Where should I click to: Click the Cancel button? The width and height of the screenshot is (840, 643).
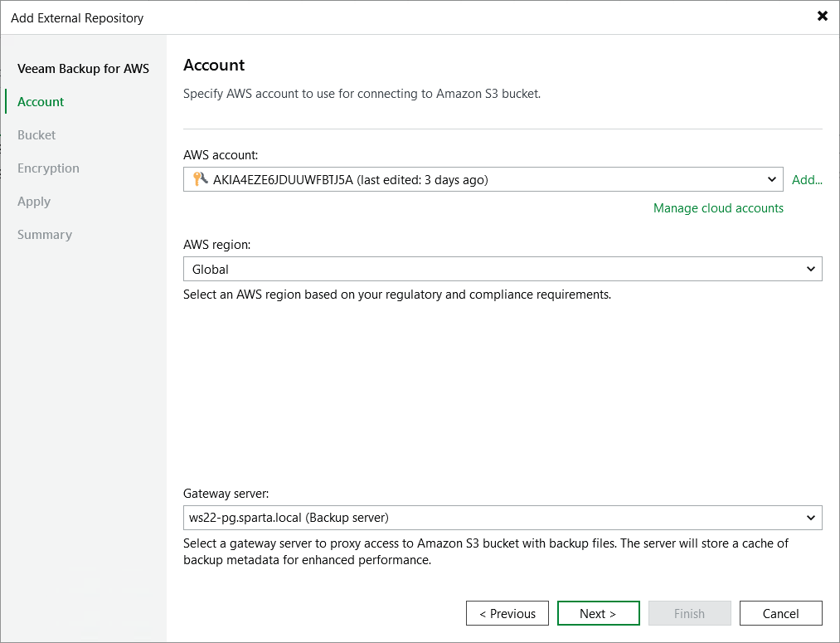click(780, 613)
